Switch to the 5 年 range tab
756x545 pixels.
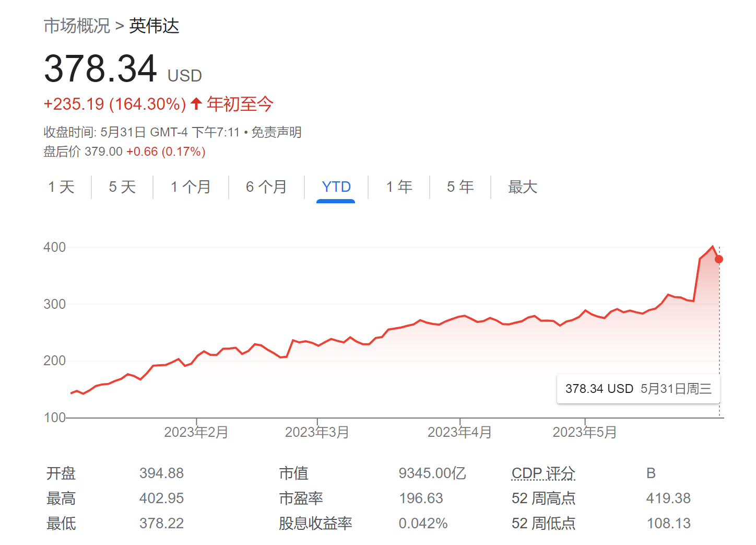click(460, 187)
